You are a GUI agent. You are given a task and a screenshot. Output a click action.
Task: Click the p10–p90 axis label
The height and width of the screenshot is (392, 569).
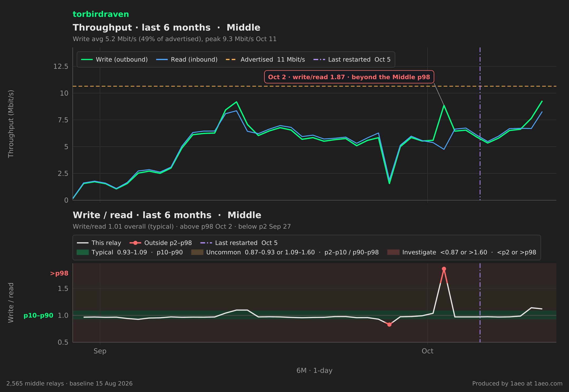(x=38, y=316)
